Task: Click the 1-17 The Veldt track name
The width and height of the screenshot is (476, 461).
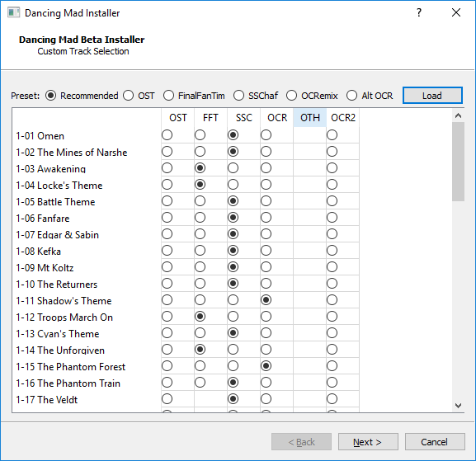Action: pos(47,400)
